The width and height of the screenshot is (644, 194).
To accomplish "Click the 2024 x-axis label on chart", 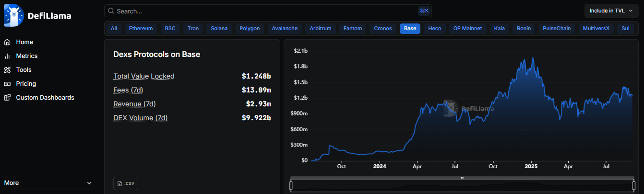I will (380, 167).
